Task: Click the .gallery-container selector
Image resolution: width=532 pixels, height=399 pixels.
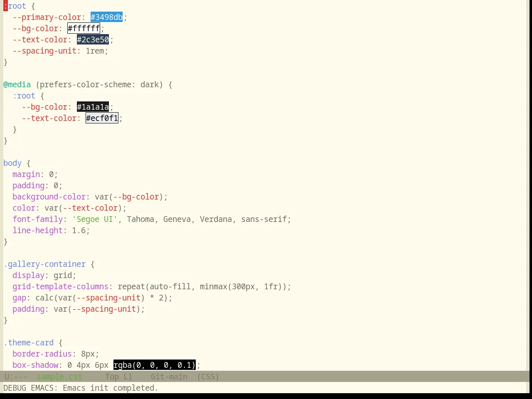Action: pos(44,264)
